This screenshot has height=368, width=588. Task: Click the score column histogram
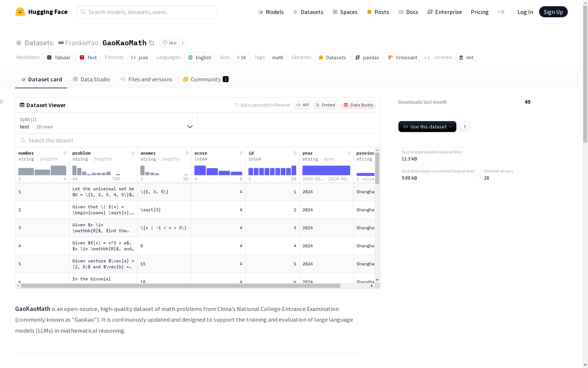tap(218, 170)
